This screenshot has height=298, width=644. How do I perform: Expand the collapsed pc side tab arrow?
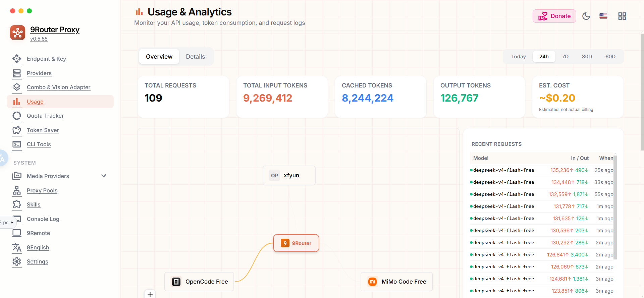click(x=12, y=222)
